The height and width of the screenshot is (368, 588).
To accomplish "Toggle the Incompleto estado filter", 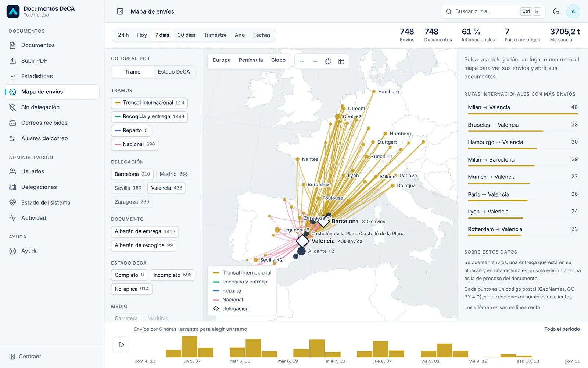I will coord(172,275).
